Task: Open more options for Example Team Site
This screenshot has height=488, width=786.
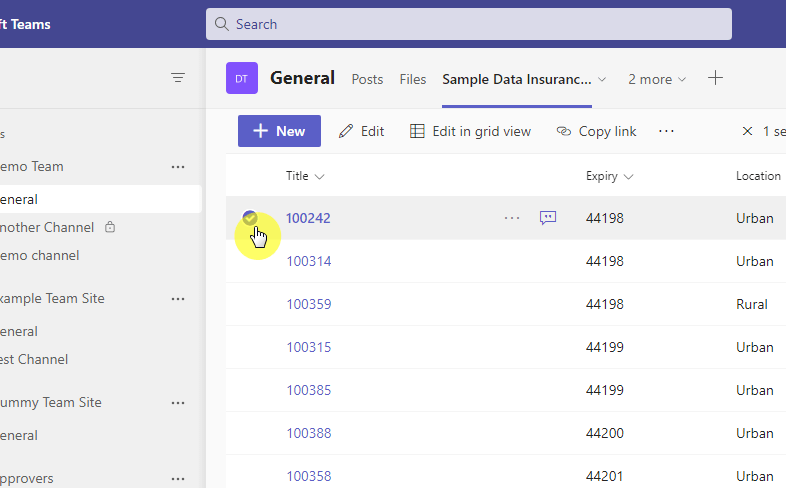Action: pos(178,299)
